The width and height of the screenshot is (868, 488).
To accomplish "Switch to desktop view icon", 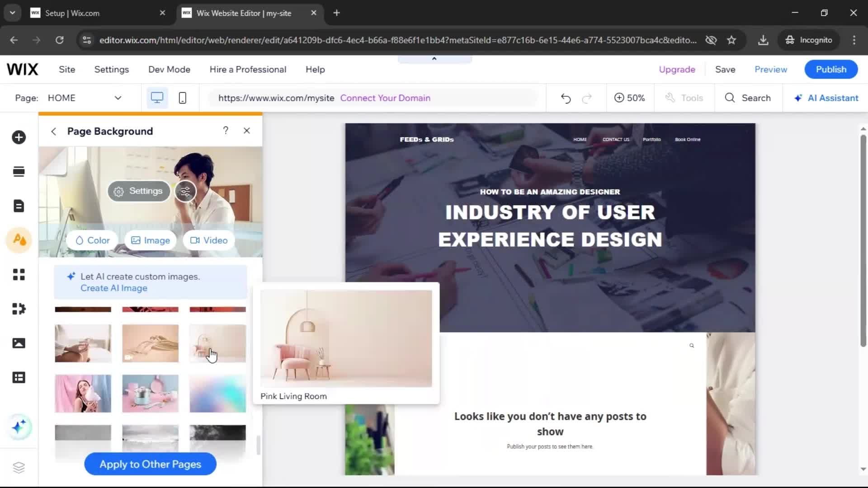I will [157, 98].
